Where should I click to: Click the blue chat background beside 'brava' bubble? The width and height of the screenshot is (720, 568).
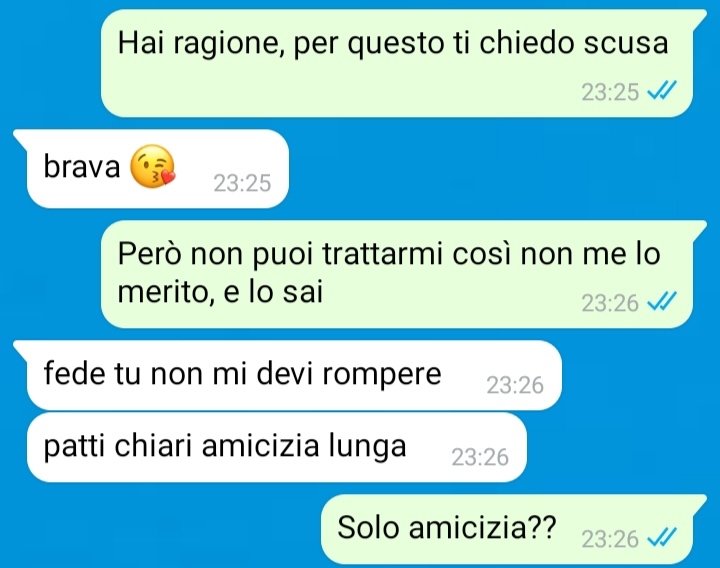(x=459, y=169)
